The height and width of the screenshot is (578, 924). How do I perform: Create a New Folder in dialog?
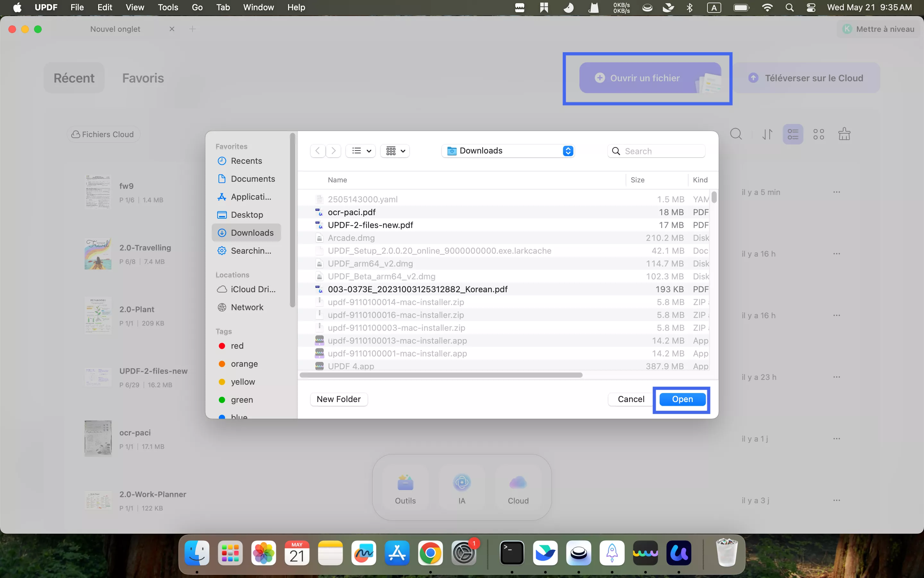click(339, 399)
